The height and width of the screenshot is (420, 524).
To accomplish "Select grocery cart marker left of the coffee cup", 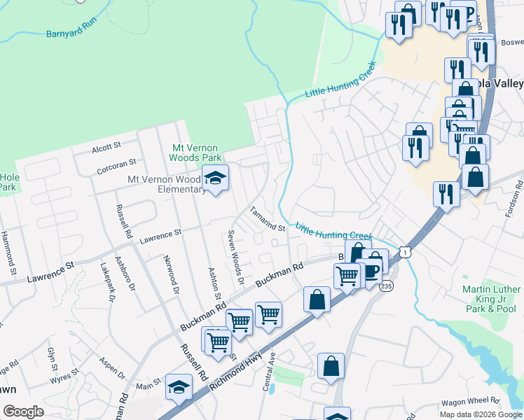I will click(347, 277).
